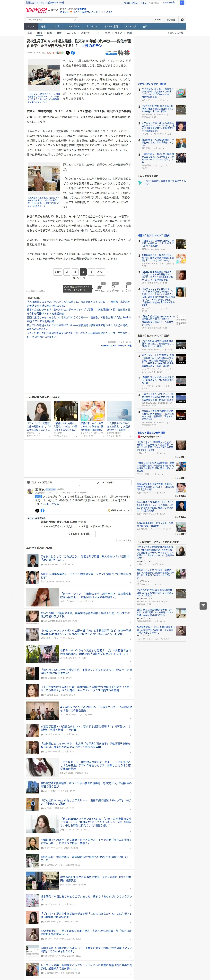Open KAT-TUNの解散声明 article link
This screenshot has width=210, height=980.
point(86,576)
